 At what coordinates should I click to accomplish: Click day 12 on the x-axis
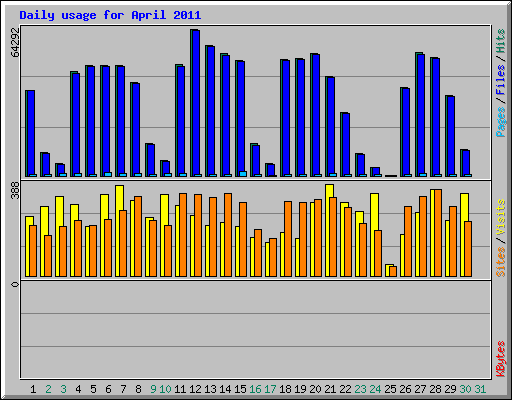click(195, 389)
